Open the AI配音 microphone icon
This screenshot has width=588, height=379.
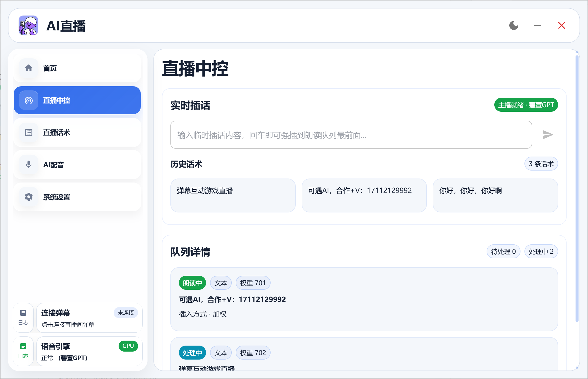tap(28, 165)
